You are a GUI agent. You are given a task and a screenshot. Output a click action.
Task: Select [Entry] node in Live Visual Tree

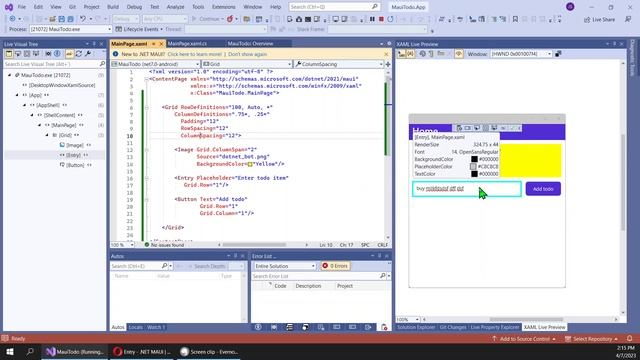[73, 155]
